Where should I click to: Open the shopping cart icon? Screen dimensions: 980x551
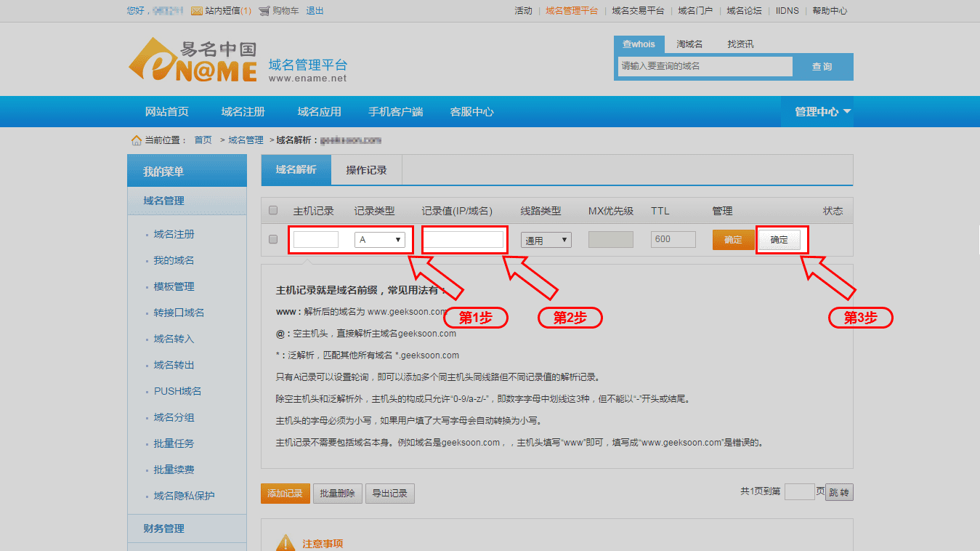pyautogui.click(x=264, y=11)
